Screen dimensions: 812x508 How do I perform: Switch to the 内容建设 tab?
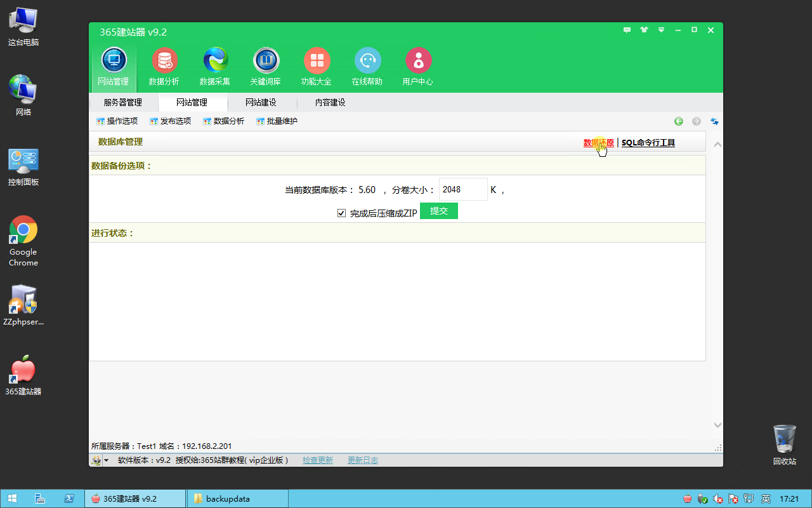[x=331, y=102]
